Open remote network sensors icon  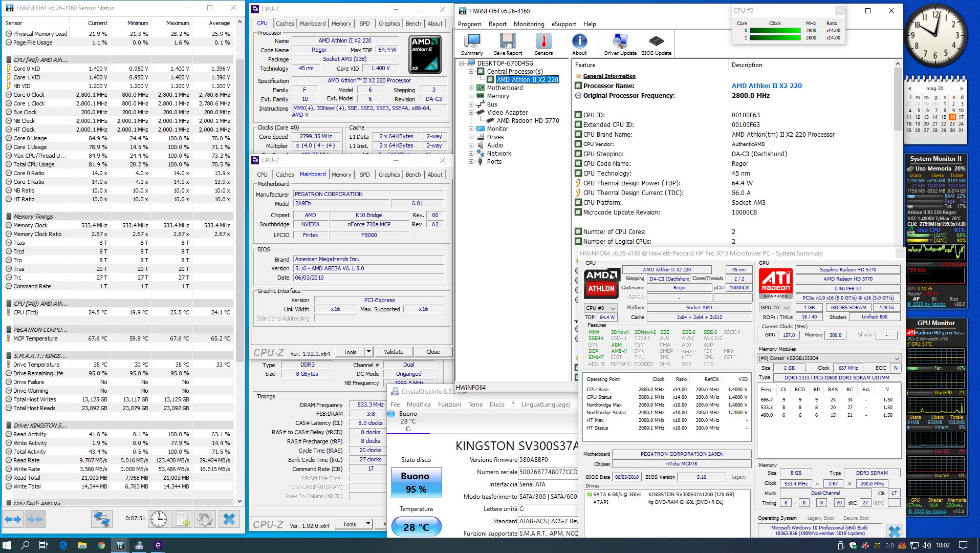(x=101, y=519)
